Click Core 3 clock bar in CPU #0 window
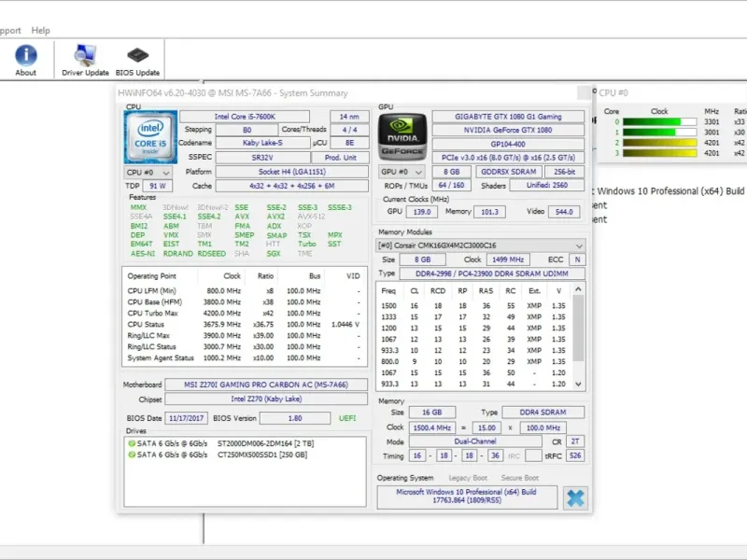 click(659, 153)
